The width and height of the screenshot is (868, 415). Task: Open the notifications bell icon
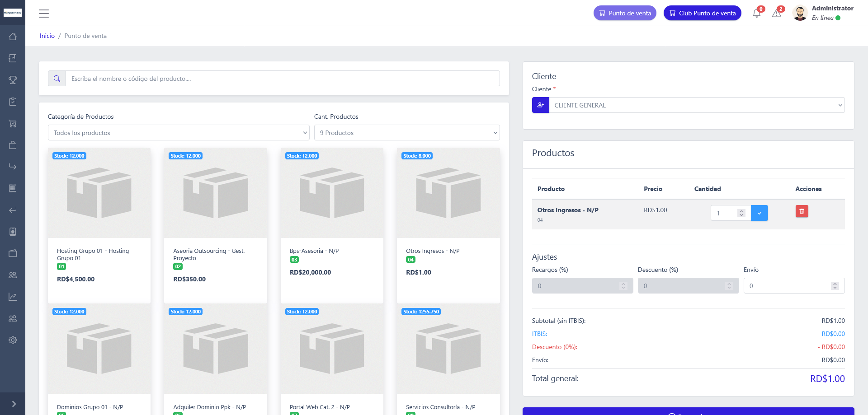[x=757, y=14]
